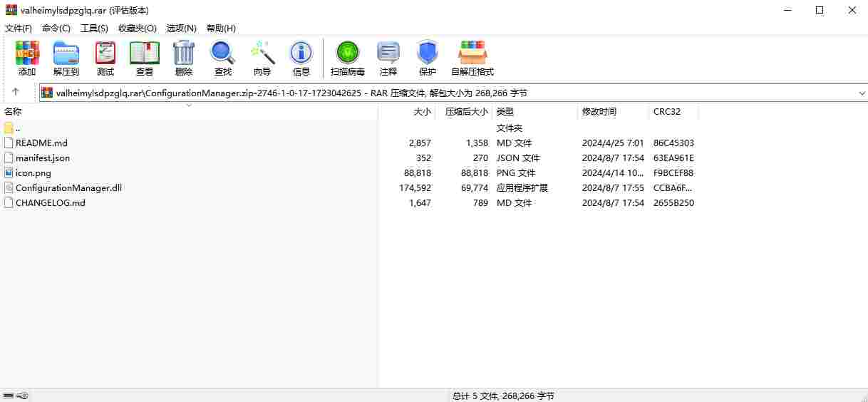Click the ConfigurationManager.dll file icon

(9, 187)
